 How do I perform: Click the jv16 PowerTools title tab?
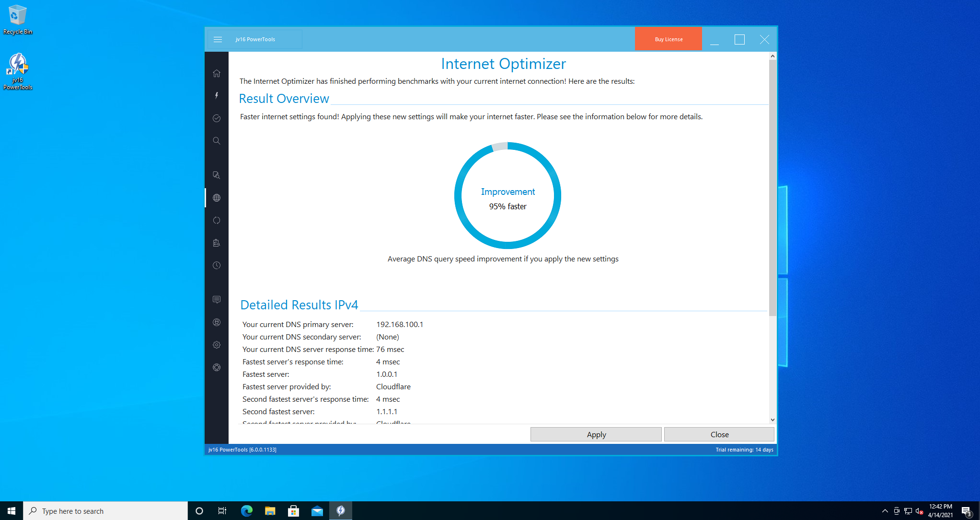(255, 39)
